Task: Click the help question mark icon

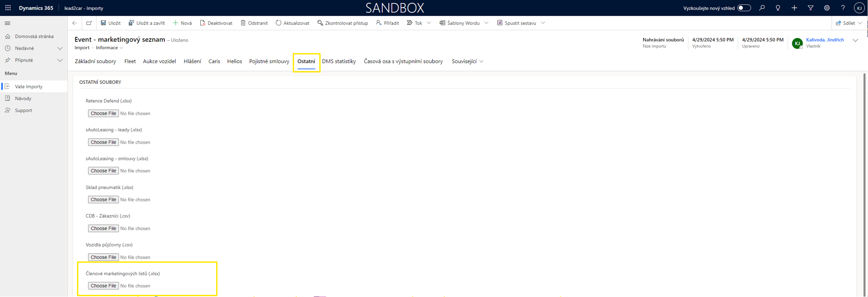Action: point(843,8)
